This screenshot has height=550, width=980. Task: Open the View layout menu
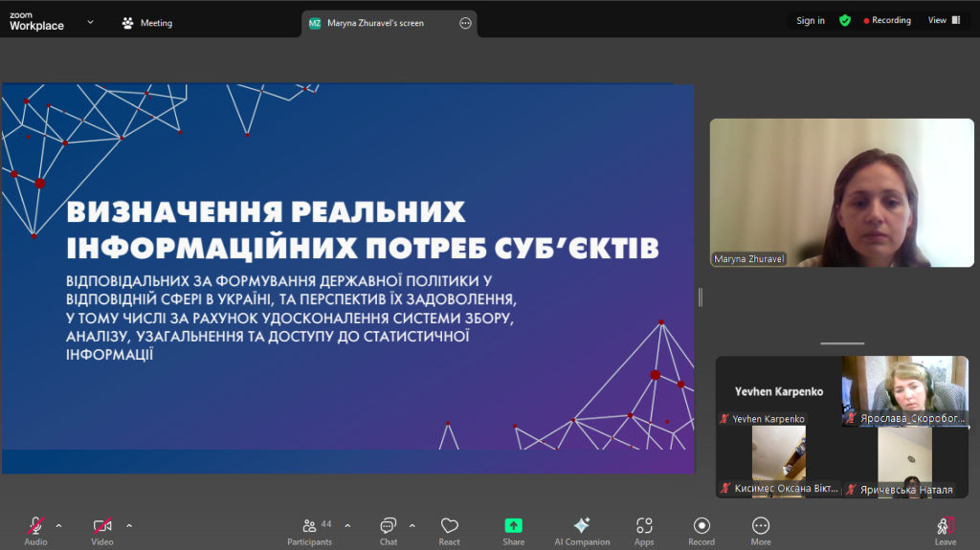(944, 21)
